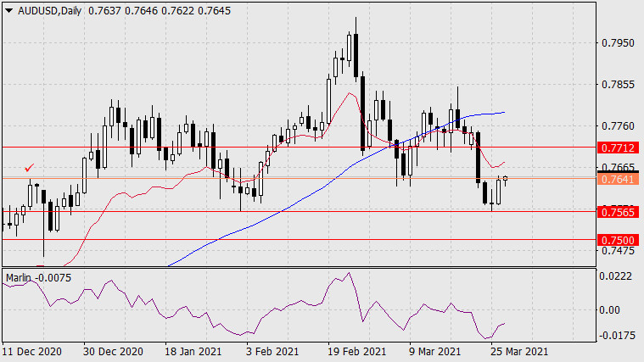Click the 0.7950 price scale value
The image size is (644, 362).
618,43
